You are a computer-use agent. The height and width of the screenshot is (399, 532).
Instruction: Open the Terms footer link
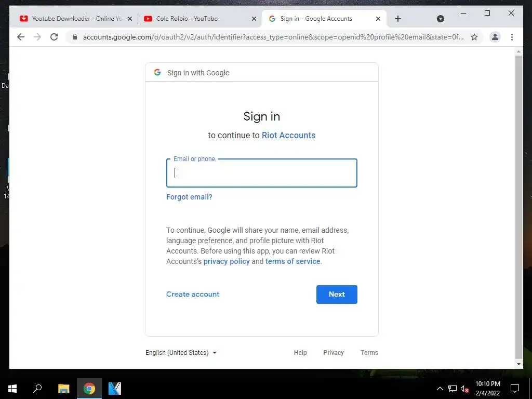pyautogui.click(x=369, y=353)
